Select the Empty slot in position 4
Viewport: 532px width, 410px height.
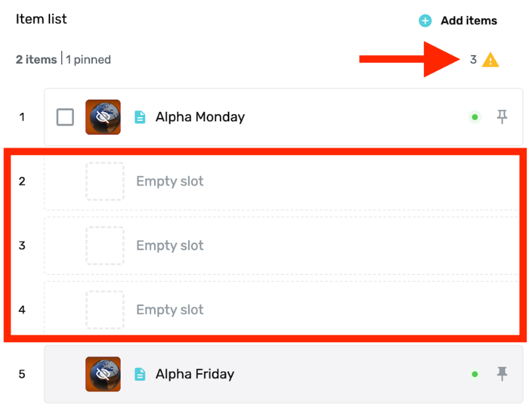click(x=281, y=308)
